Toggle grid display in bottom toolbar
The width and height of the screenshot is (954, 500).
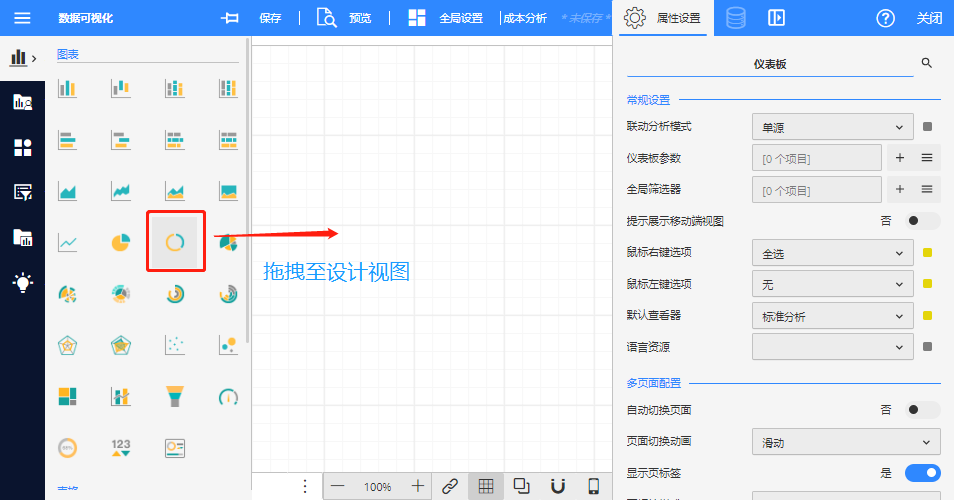tap(485, 486)
